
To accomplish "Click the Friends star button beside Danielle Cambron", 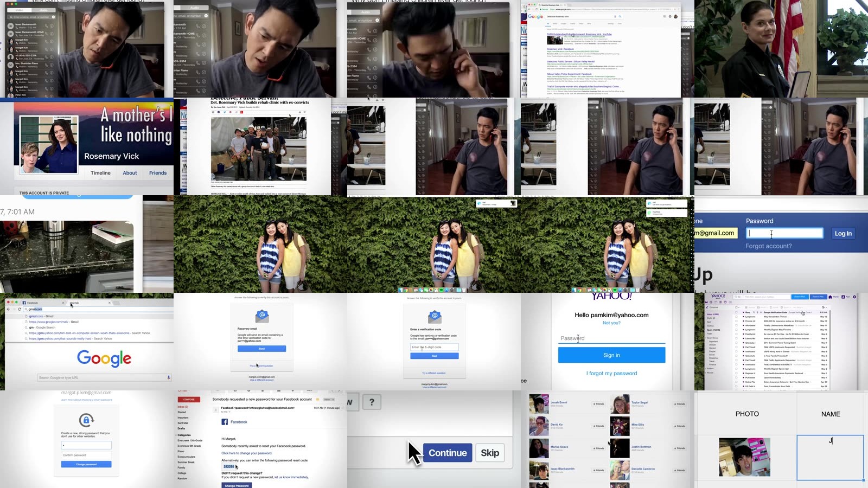I will [679, 470].
